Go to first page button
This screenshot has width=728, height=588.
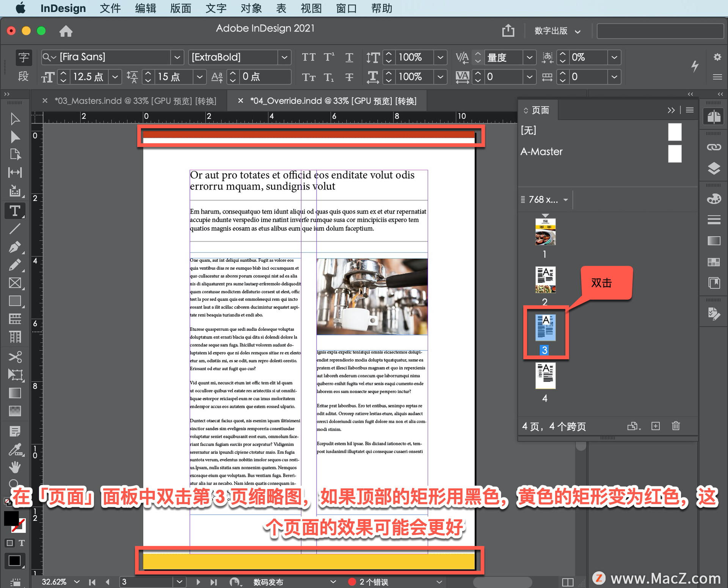pyautogui.click(x=92, y=582)
